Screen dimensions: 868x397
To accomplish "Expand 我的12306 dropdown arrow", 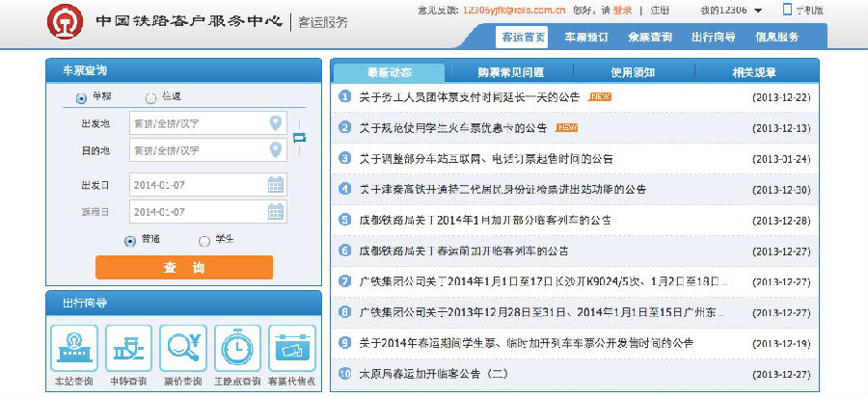I will 758,11.
